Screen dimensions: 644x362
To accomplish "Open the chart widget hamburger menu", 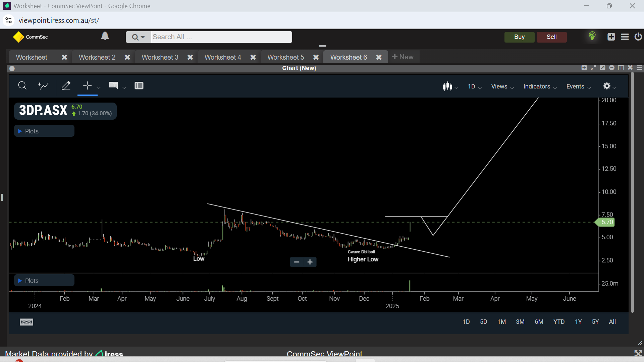I will point(640,68).
